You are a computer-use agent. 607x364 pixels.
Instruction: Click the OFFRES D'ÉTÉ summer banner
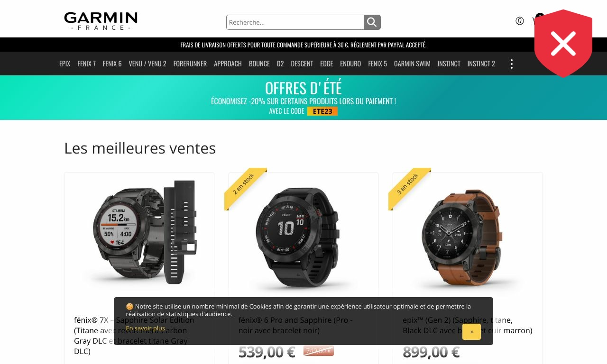pos(303,98)
